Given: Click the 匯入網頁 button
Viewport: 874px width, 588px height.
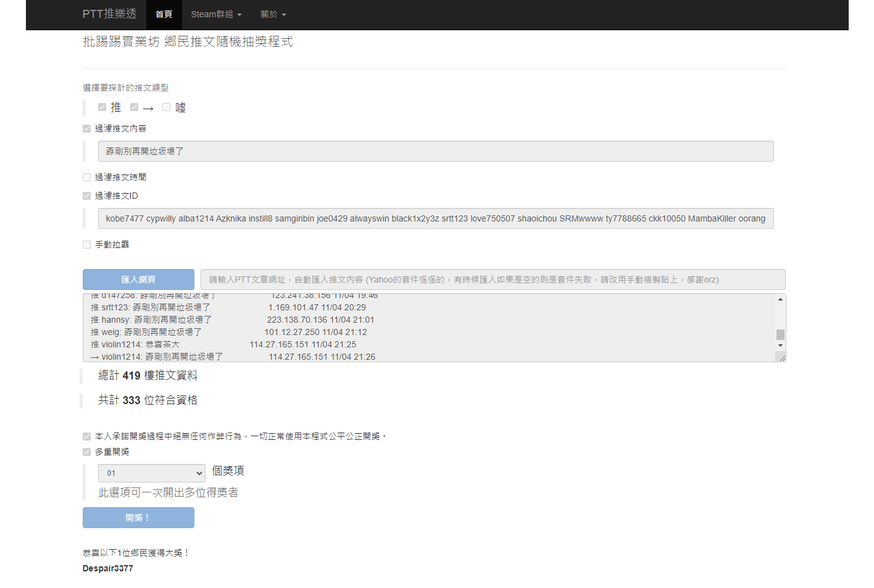Looking at the screenshot, I should pyautogui.click(x=138, y=280).
